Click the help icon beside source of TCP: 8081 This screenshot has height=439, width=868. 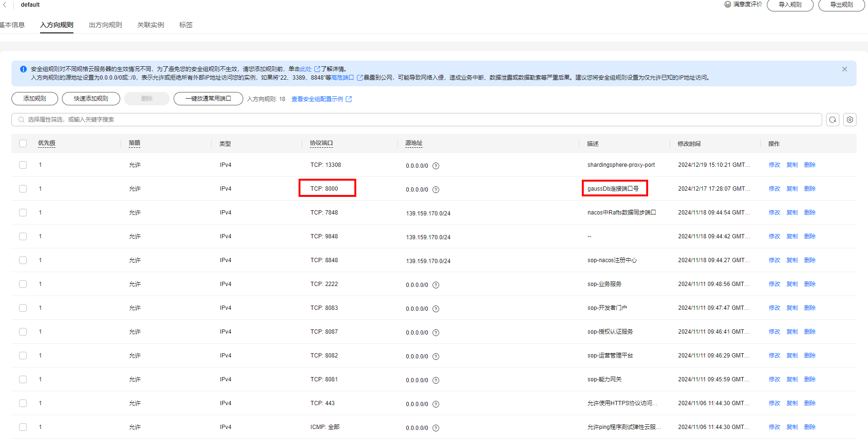pyautogui.click(x=436, y=380)
